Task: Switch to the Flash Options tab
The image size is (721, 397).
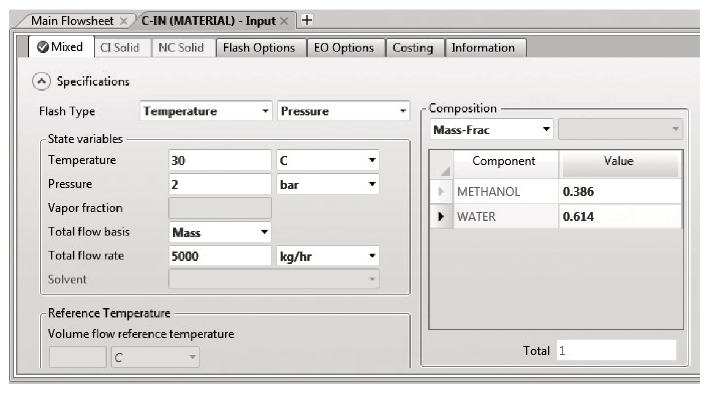Action: click(259, 48)
